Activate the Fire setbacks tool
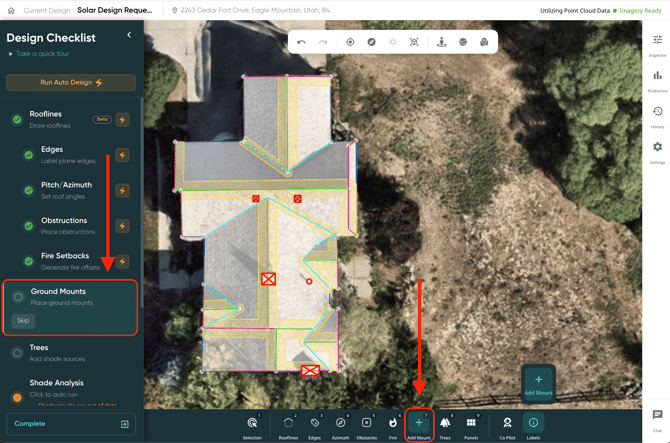 click(x=393, y=426)
